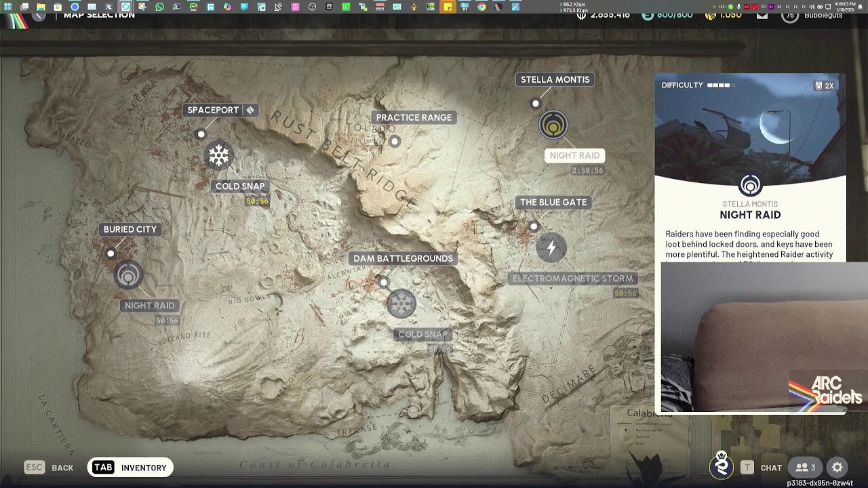The image size is (868, 488).
Task: Open the sticky notes taskbar icon
Action: click(448, 7)
